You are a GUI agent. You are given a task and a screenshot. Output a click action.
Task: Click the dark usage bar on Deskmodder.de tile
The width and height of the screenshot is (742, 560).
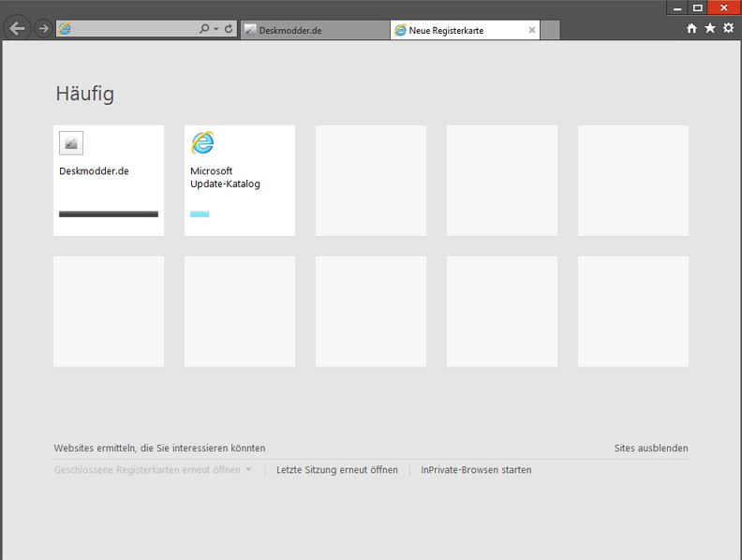click(109, 214)
